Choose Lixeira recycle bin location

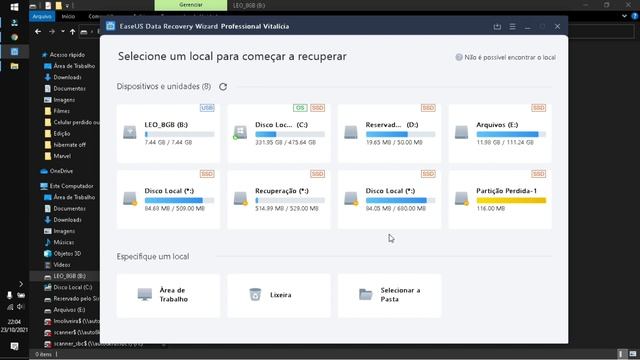point(279,295)
